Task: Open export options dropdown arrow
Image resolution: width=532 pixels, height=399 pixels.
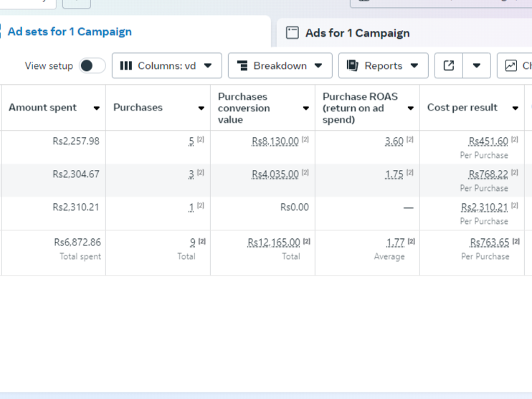Action: coord(477,65)
